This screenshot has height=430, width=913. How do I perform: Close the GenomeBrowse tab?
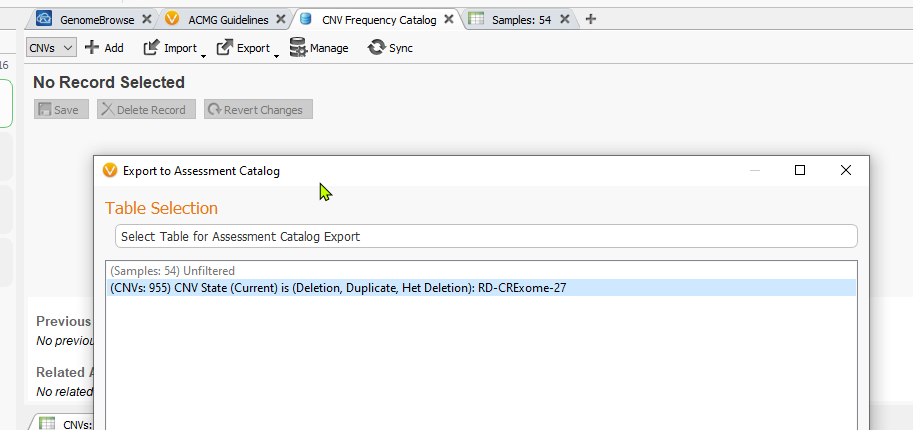147,19
